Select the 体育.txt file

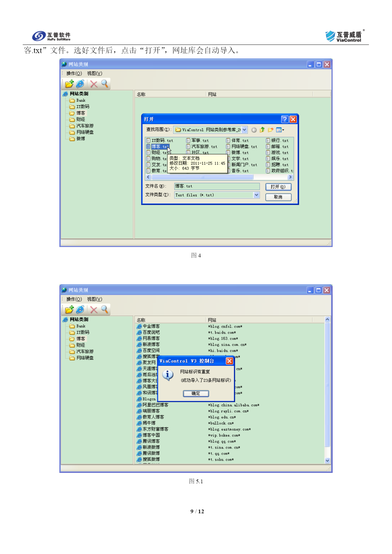click(x=238, y=141)
